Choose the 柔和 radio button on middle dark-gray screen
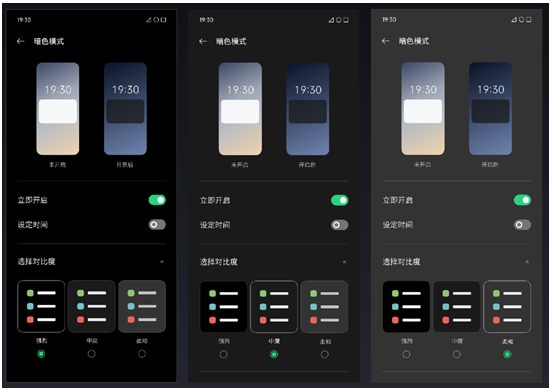This screenshot has height=389, width=551. (325, 354)
